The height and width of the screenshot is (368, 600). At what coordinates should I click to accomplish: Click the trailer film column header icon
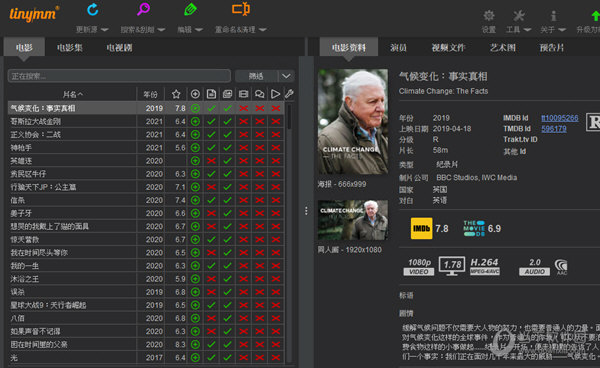coord(243,94)
